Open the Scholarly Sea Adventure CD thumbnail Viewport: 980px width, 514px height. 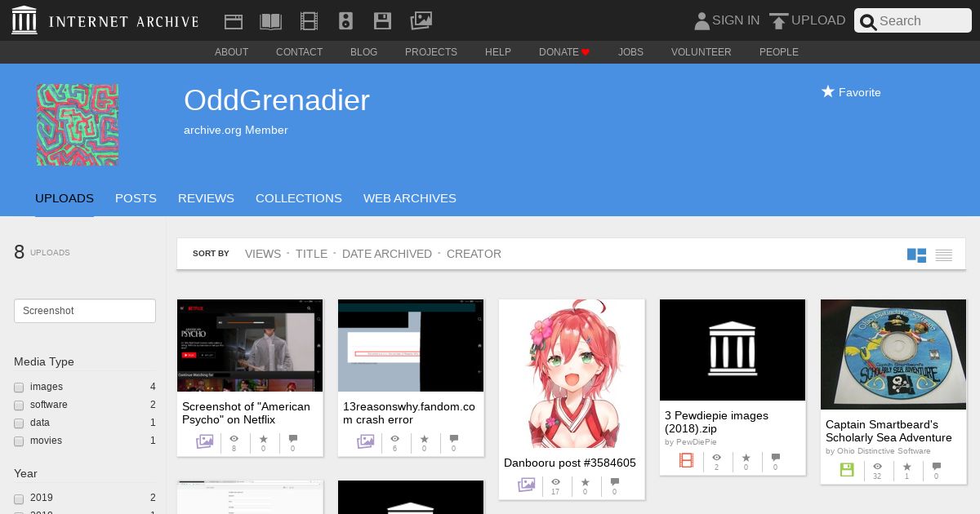click(893, 354)
